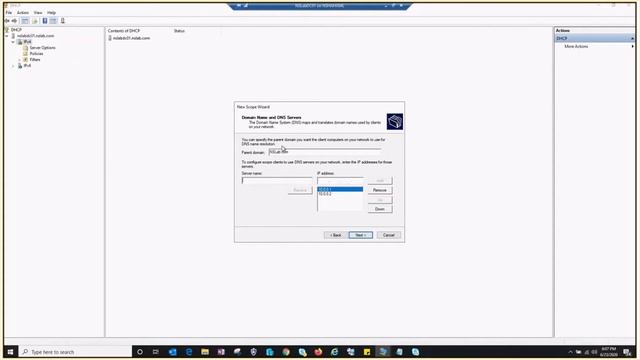Expand the DHCP actions submenu arrow
The width and height of the screenshot is (640, 360).
tap(632, 38)
